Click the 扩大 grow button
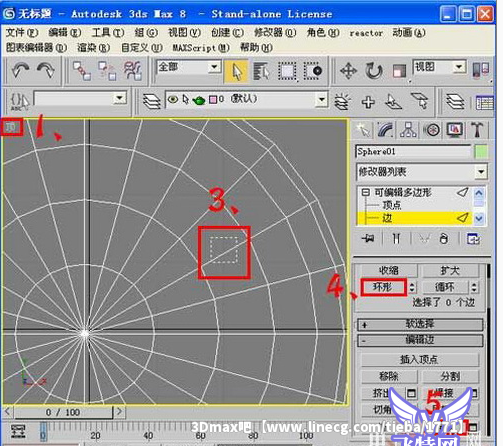 point(450,270)
